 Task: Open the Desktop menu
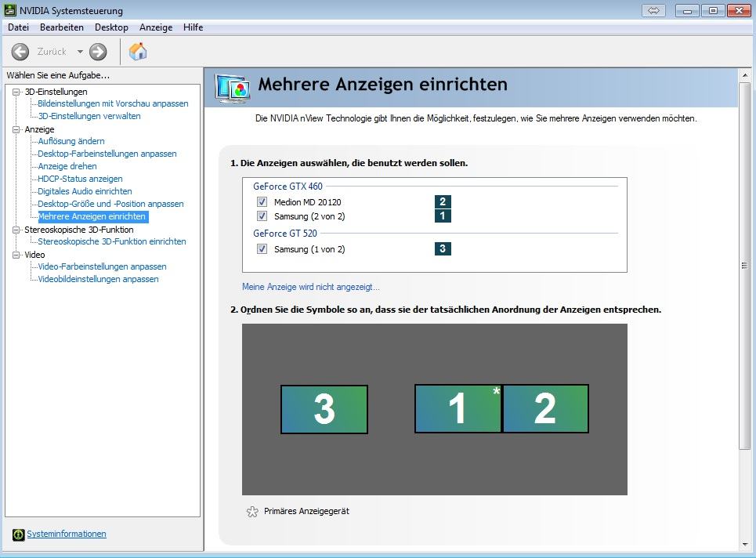tap(111, 27)
